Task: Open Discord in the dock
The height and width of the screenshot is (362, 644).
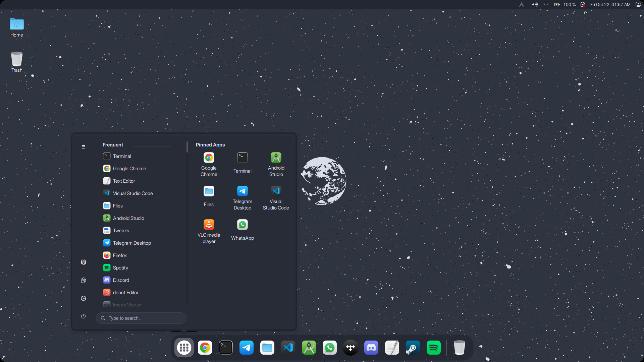Action: (x=371, y=348)
